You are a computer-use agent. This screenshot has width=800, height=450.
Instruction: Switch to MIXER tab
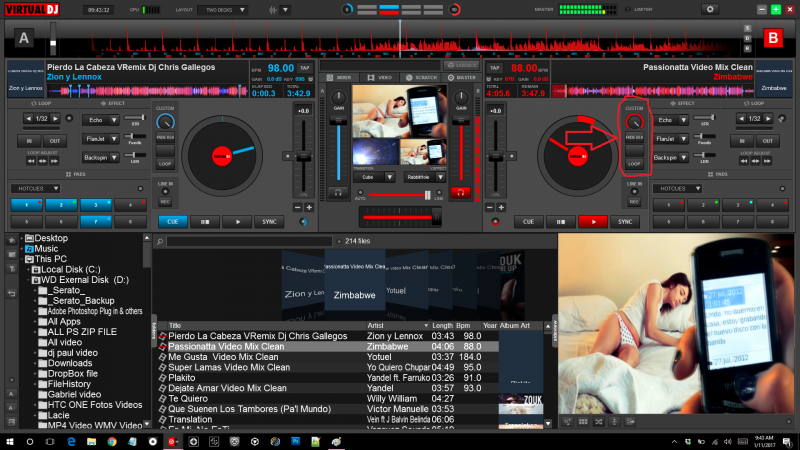point(339,78)
